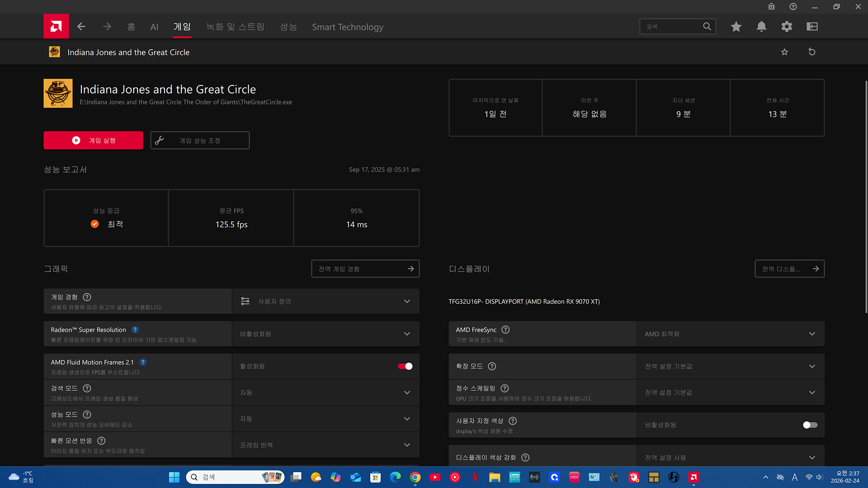Image resolution: width=868 pixels, height=488 pixels.
Task: Open Chrome from the taskbar
Action: coord(415,477)
